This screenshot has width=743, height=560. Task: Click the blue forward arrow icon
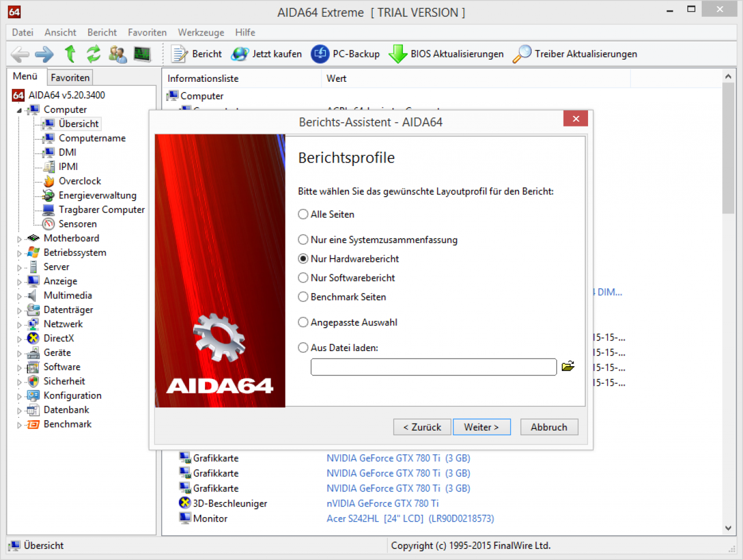[x=44, y=55]
